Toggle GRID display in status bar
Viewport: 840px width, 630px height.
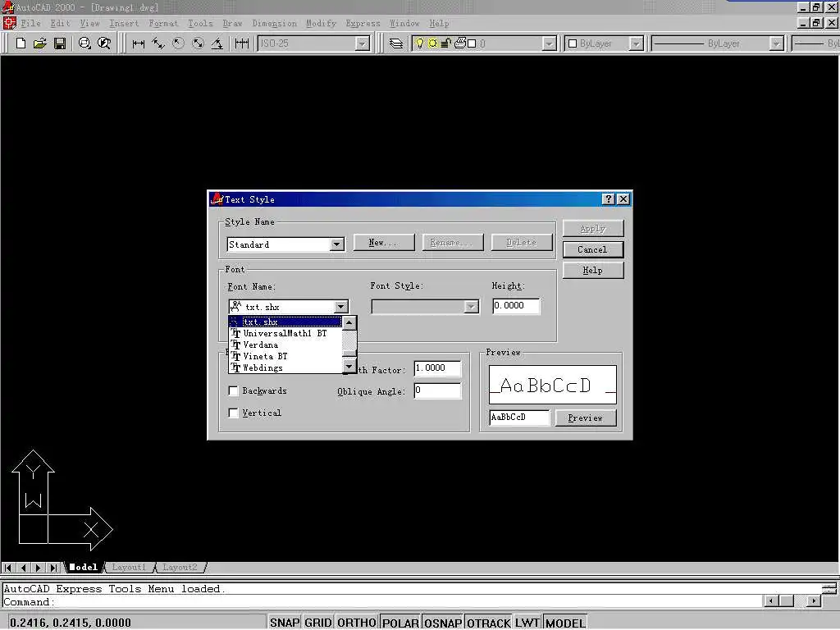click(x=318, y=623)
